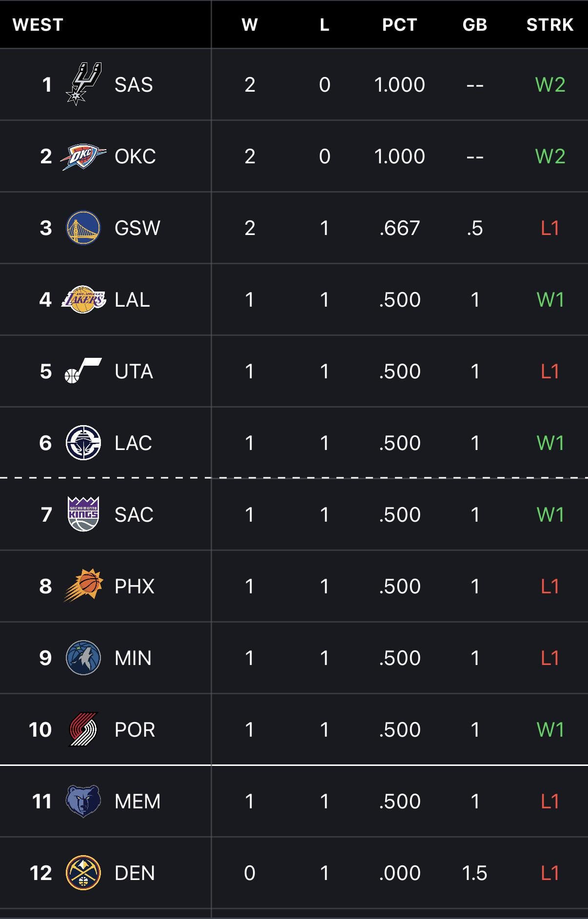Click the STRK column header
Screen dimensions: 588x919
coord(549,25)
